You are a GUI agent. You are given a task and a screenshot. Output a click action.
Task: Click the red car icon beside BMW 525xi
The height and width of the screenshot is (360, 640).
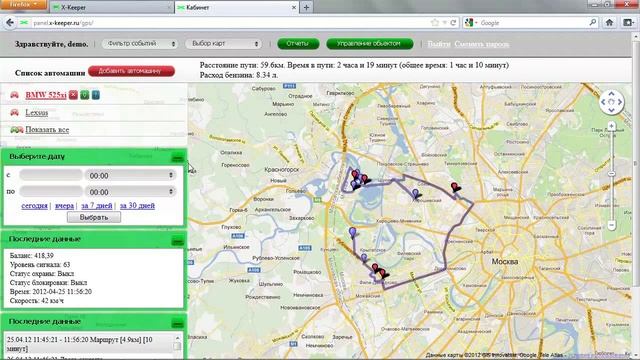coord(14,95)
